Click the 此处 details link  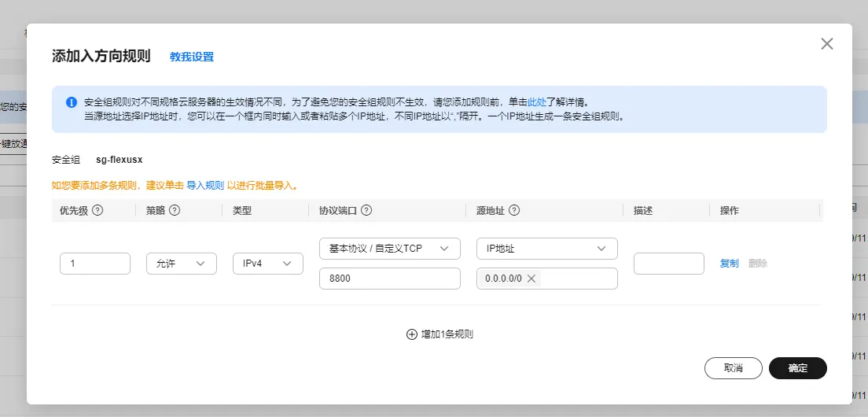536,102
